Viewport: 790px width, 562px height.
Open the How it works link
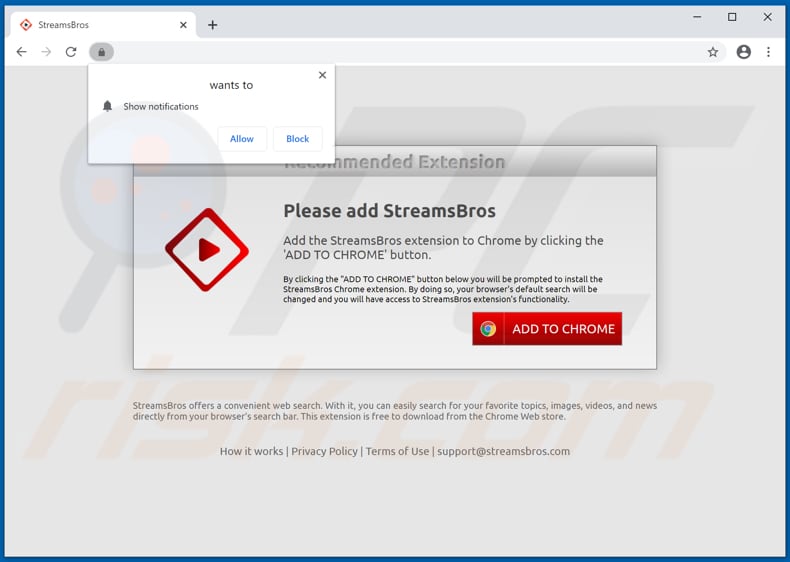click(x=251, y=451)
